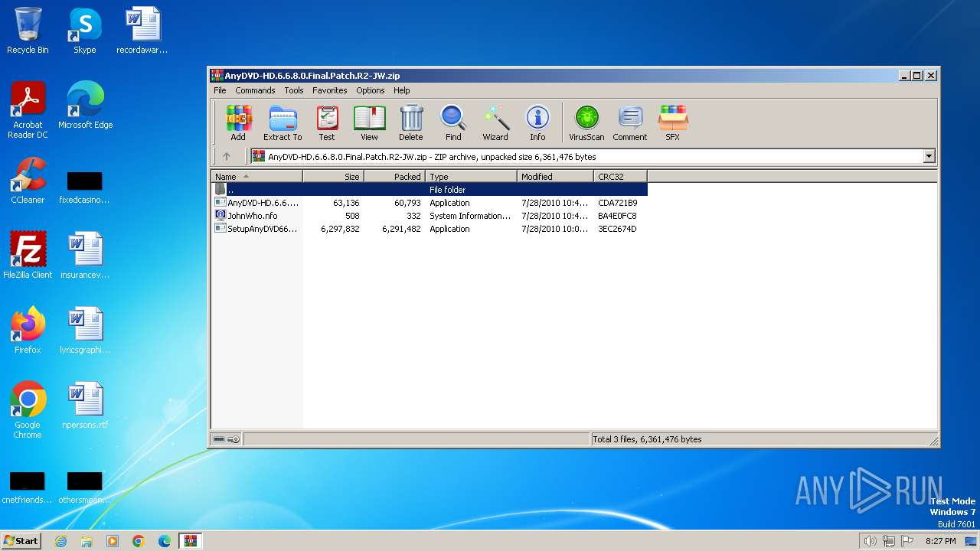This screenshot has width=980, height=551.
Task: Expand the archive path dropdown arrow
Action: tap(929, 156)
